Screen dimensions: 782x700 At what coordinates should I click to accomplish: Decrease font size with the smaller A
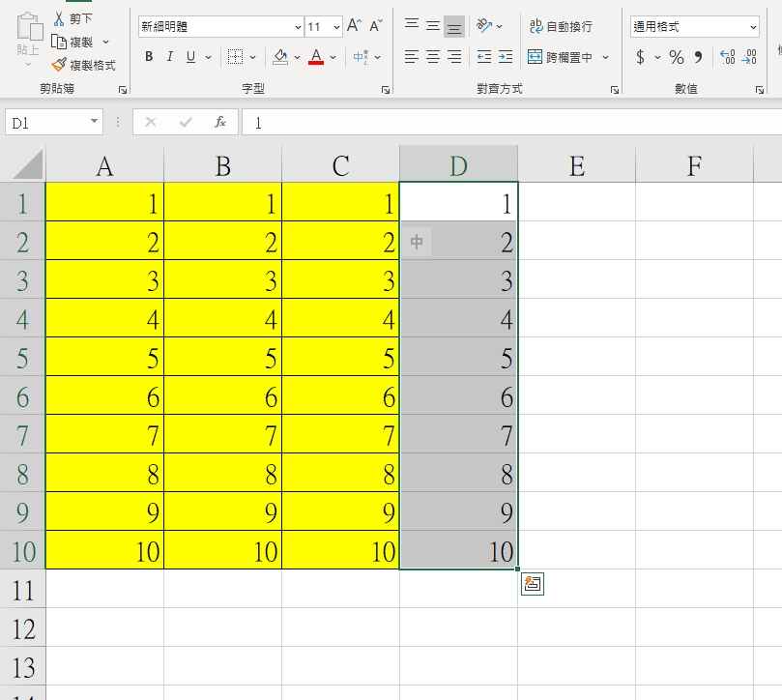(x=376, y=26)
